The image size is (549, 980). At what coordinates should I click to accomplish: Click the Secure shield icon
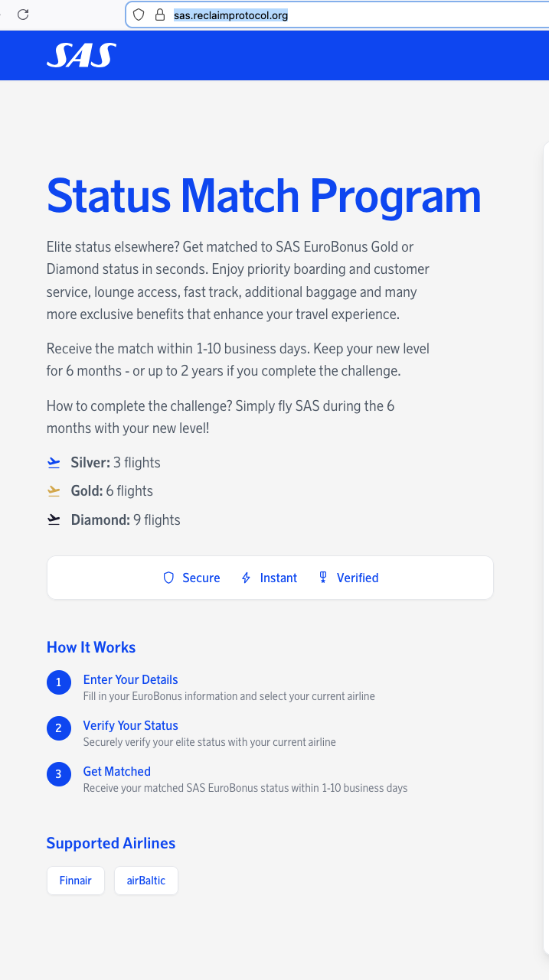click(x=169, y=578)
